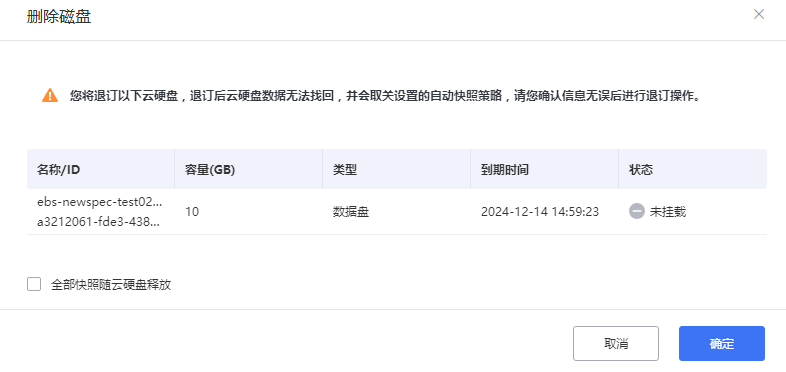Click the gray 未挂载 status icon

[637, 212]
